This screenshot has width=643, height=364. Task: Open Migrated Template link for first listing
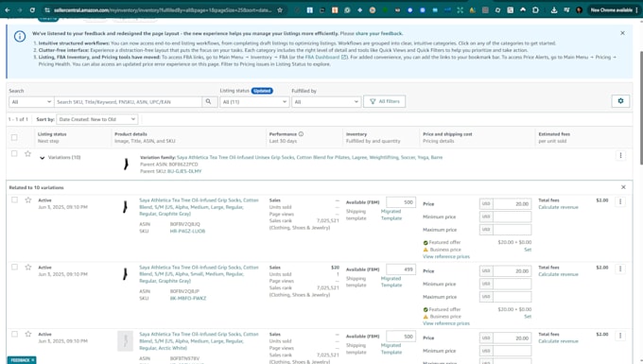pos(391,215)
